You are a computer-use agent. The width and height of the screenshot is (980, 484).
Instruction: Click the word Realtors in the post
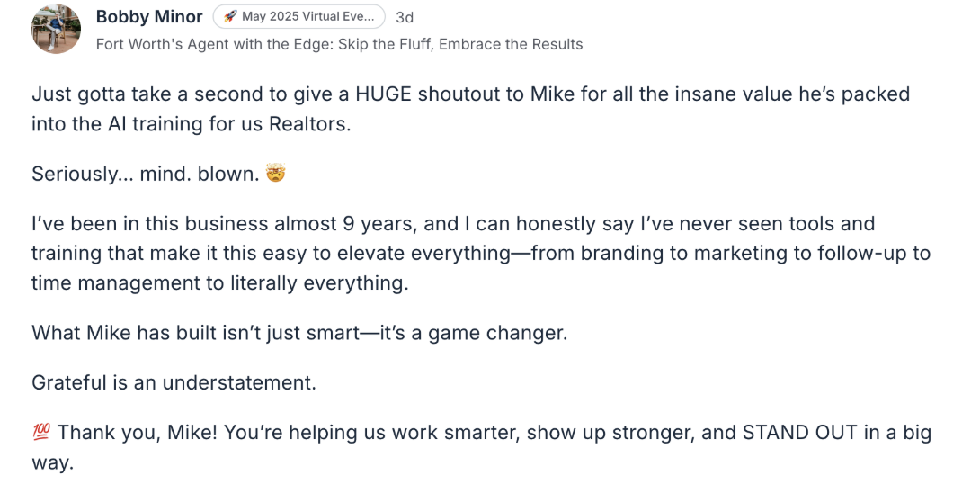tap(308, 123)
